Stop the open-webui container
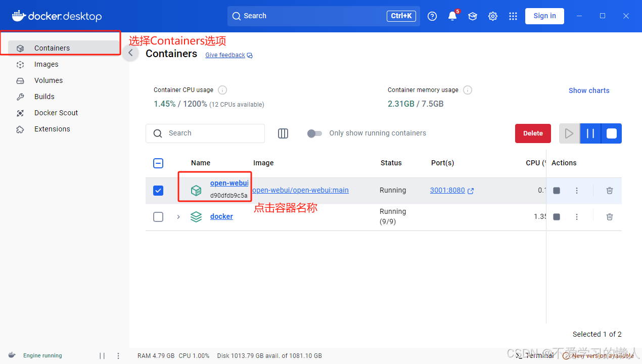The width and height of the screenshot is (642, 364). point(557,191)
